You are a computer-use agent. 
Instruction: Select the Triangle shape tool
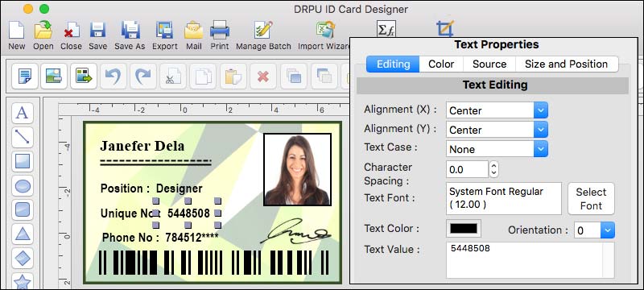pos(23,234)
